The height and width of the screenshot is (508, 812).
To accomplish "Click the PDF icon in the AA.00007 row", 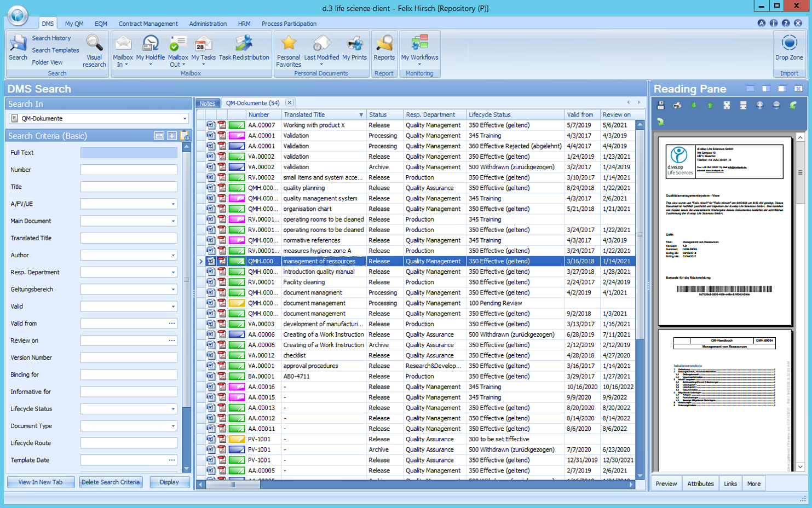I will click(222, 125).
